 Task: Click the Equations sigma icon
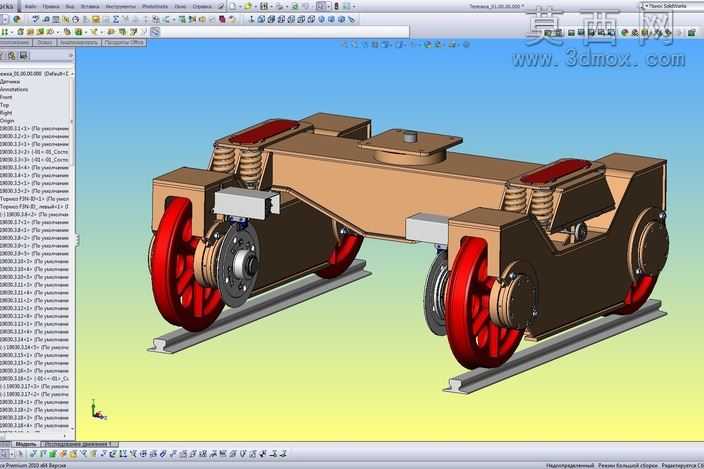pos(116,19)
